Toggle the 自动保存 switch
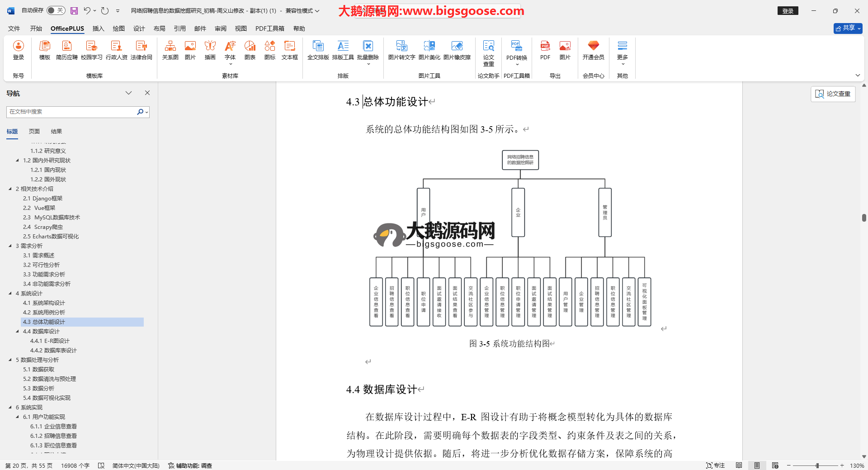868x470 pixels. click(x=56, y=10)
